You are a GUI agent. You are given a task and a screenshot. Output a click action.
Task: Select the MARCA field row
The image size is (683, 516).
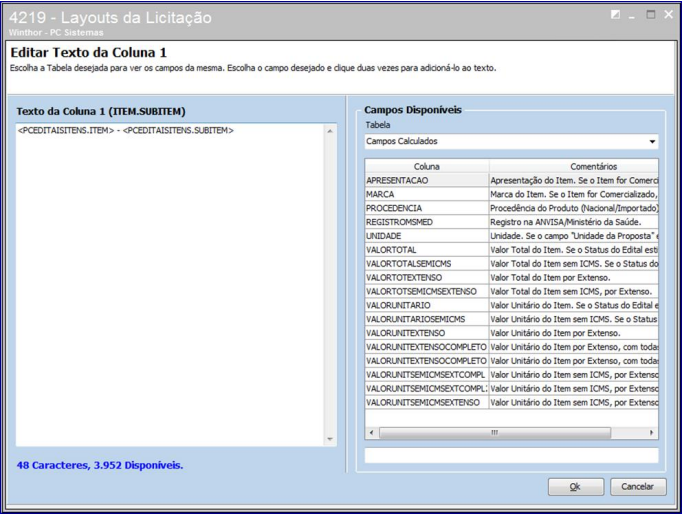pyautogui.click(x=511, y=194)
